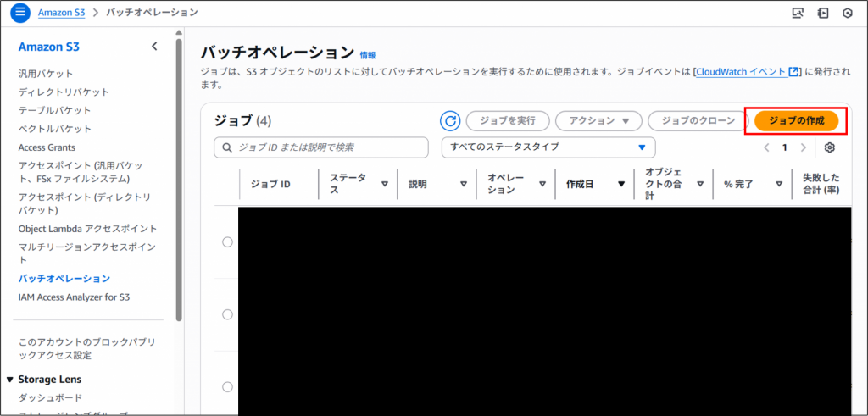This screenshot has height=416, width=868.
Task: Click the top bar hexagon settings icon
Action: click(x=847, y=13)
